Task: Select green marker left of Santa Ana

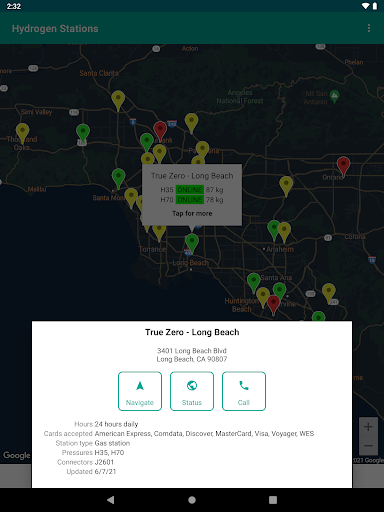Action: pyautogui.click(x=254, y=282)
